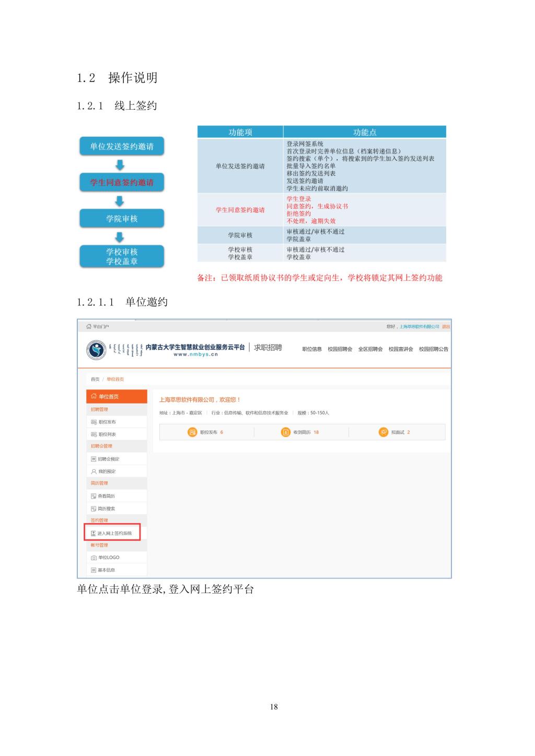Click the list icon beside 基本信息

[94, 570]
